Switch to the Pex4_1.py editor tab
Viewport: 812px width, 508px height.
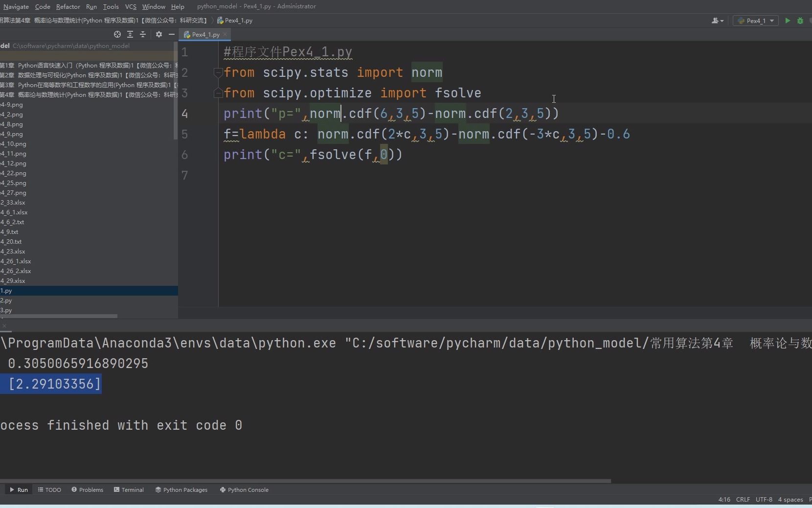click(205, 34)
